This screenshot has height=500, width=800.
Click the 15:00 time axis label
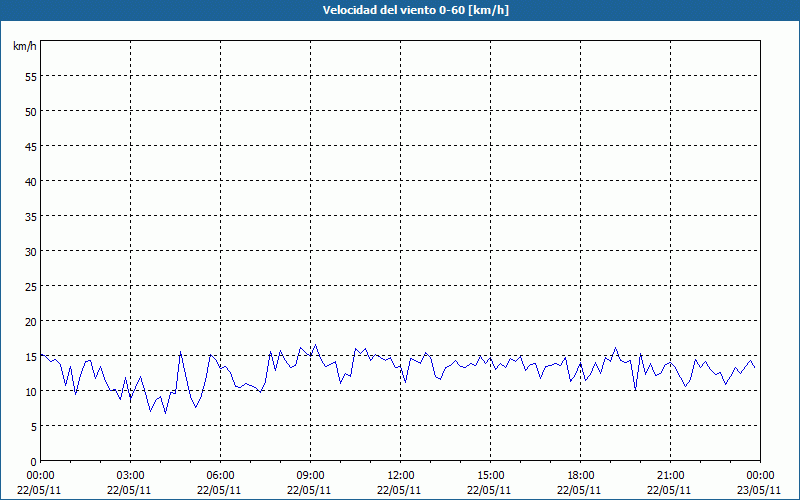pos(490,476)
